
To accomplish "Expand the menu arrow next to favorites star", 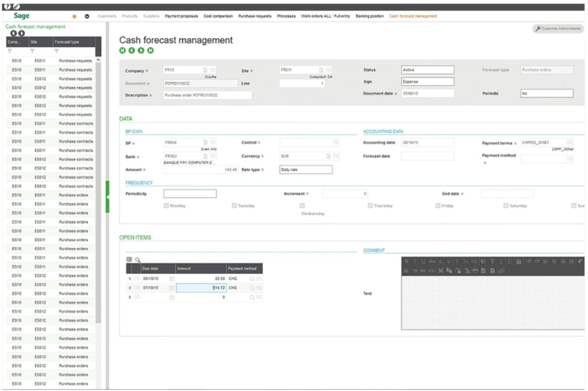I will 87,17.
